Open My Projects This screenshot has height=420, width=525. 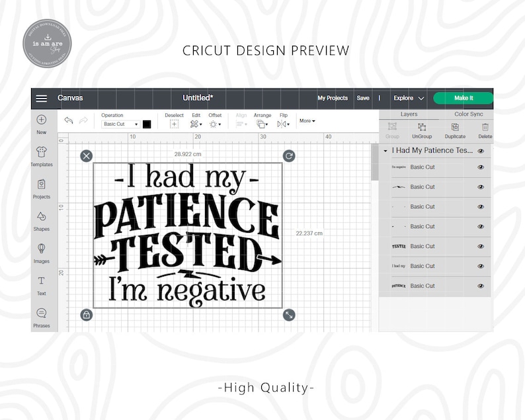333,98
